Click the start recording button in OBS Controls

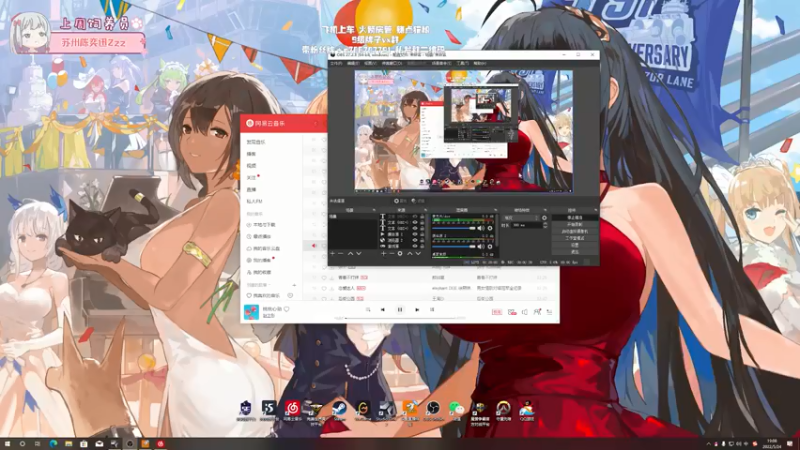(x=575, y=224)
